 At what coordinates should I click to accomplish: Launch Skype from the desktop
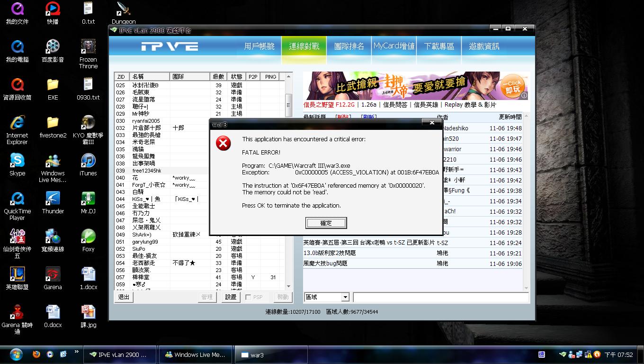[17, 162]
